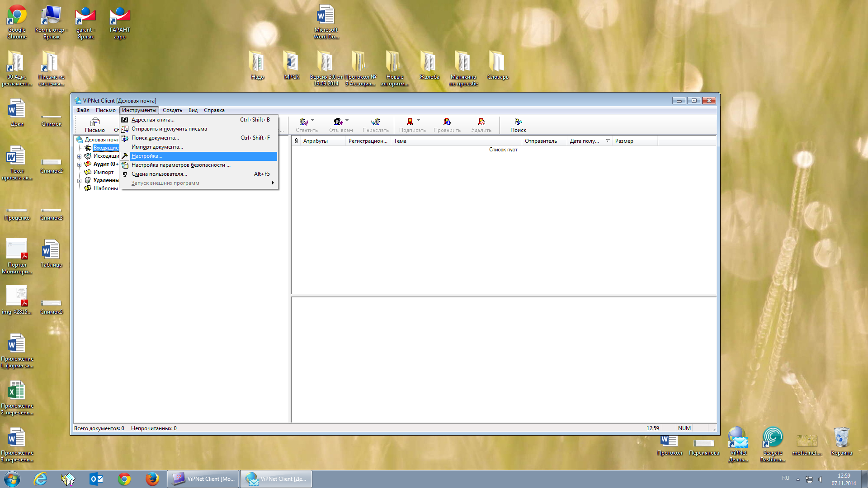Click Отправить и получить письма entry

tap(169, 129)
